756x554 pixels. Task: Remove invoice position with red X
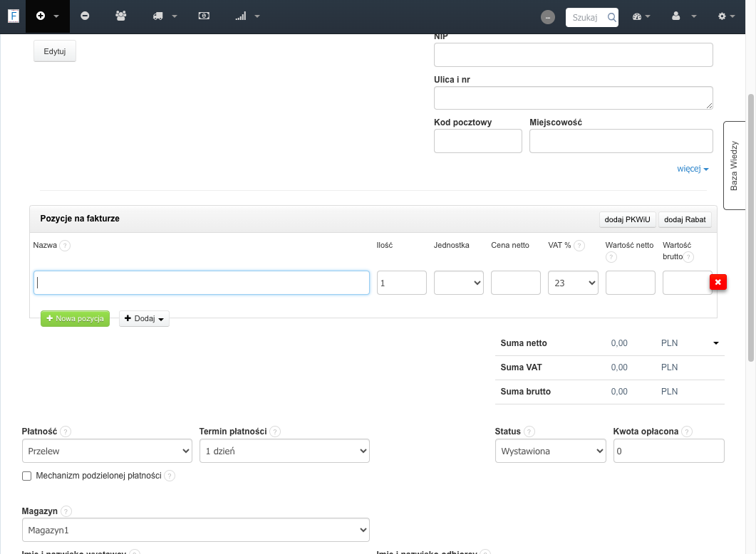(718, 282)
